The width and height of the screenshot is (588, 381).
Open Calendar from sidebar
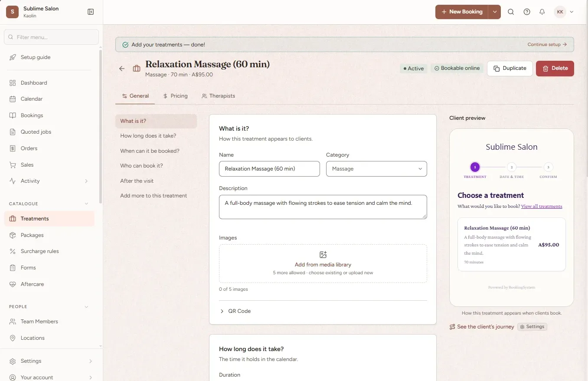(49, 99)
